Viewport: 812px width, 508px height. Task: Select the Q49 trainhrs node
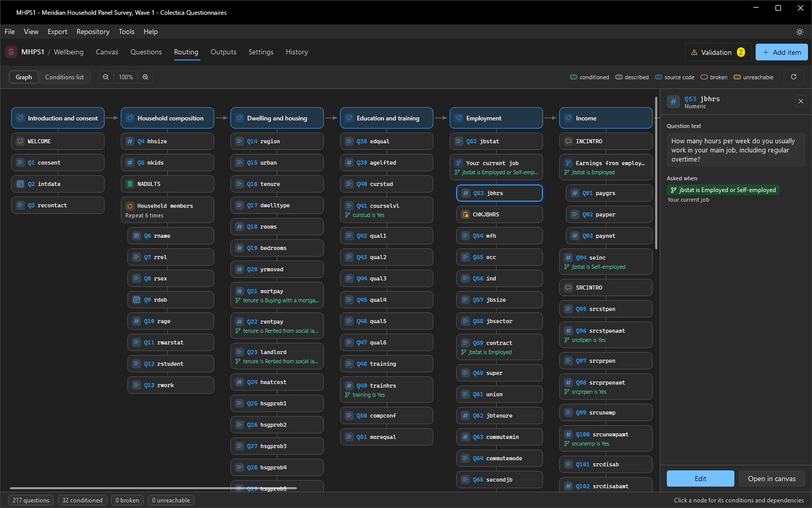click(x=387, y=390)
